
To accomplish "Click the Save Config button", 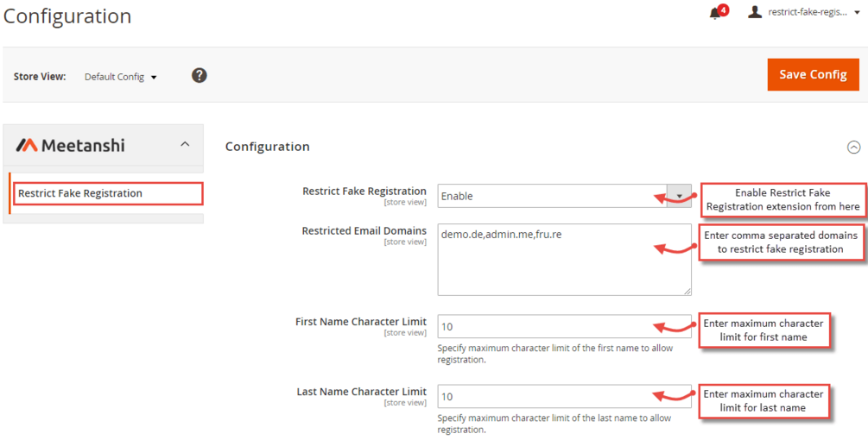I will click(x=813, y=74).
